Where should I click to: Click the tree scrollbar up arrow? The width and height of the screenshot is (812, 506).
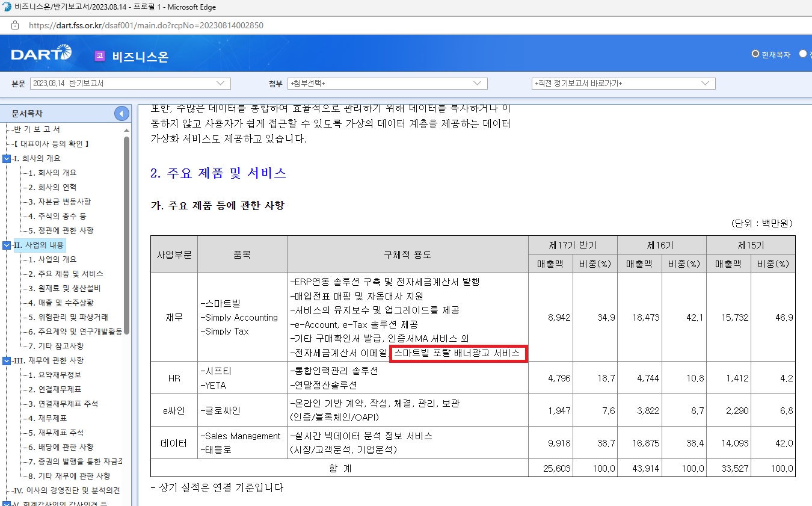coord(126,130)
